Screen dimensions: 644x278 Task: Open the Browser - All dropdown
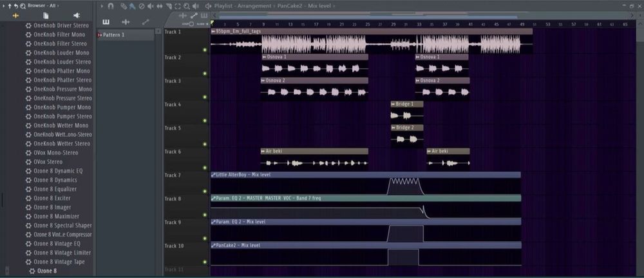[x=43, y=6]
